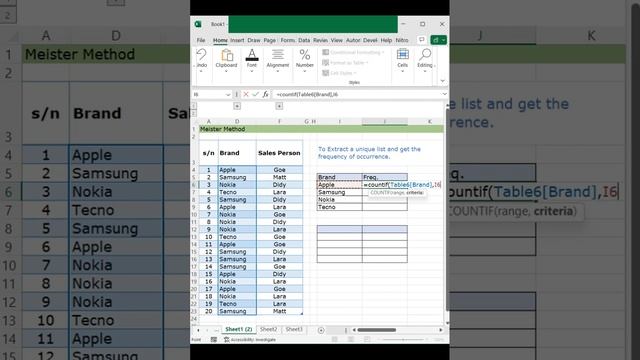The height and width of the screenshot is (360, 640).
Task: Expand the grouped columns plus above column F
Action: 279,106
